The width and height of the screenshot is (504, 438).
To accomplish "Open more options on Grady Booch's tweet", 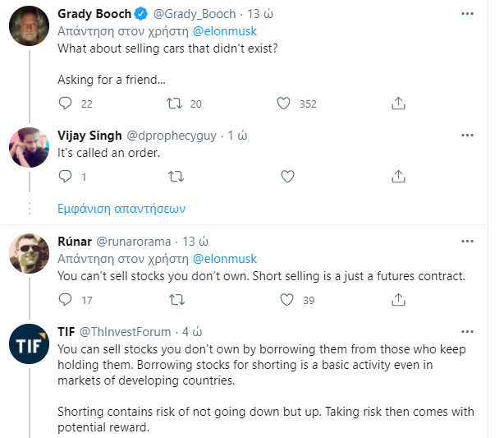I will [x=466, y=14].
